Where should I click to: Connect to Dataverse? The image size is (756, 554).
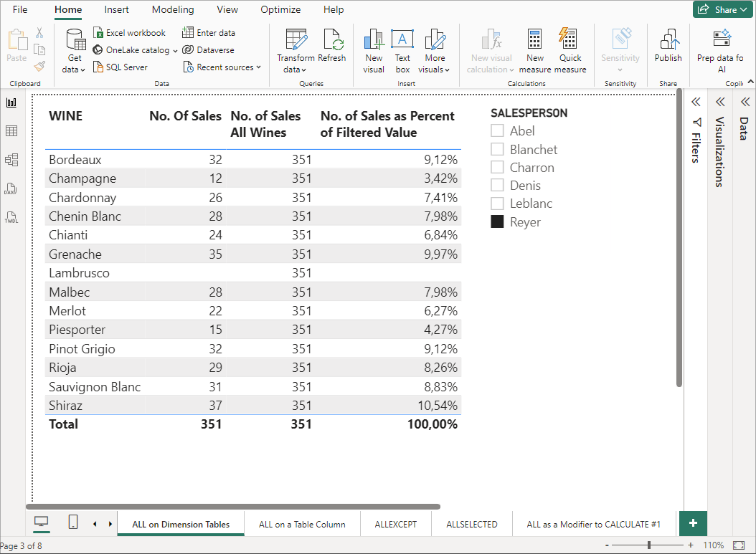pyautogui.click(x=208, y=50)
